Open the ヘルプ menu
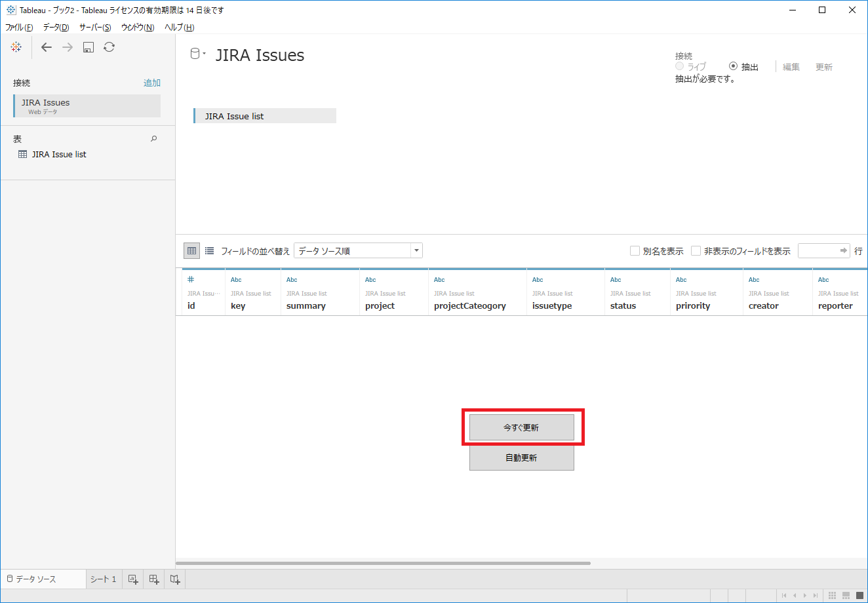 (180, 28)
